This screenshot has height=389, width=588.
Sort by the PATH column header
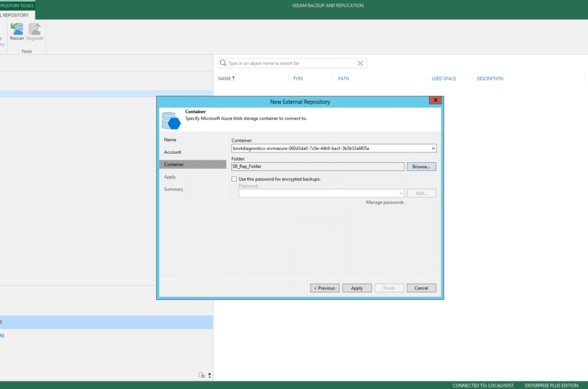(344, 78)
